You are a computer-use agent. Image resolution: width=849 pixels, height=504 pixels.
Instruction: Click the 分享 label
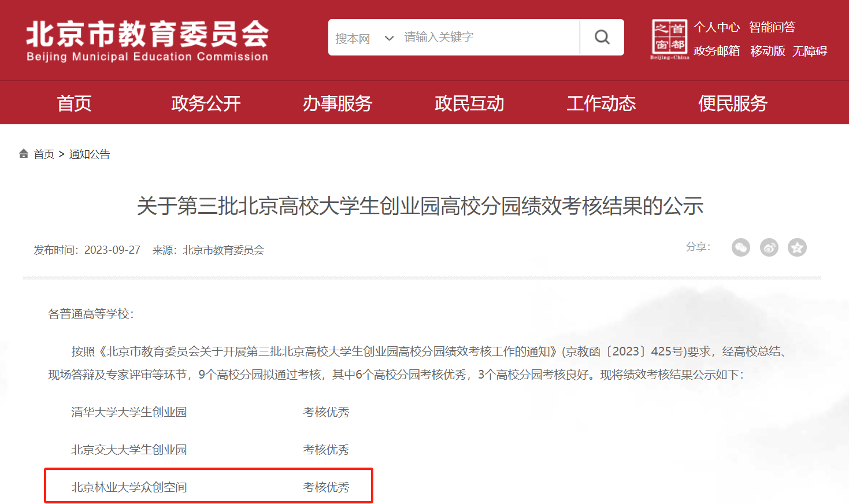(x=698, y=247)
